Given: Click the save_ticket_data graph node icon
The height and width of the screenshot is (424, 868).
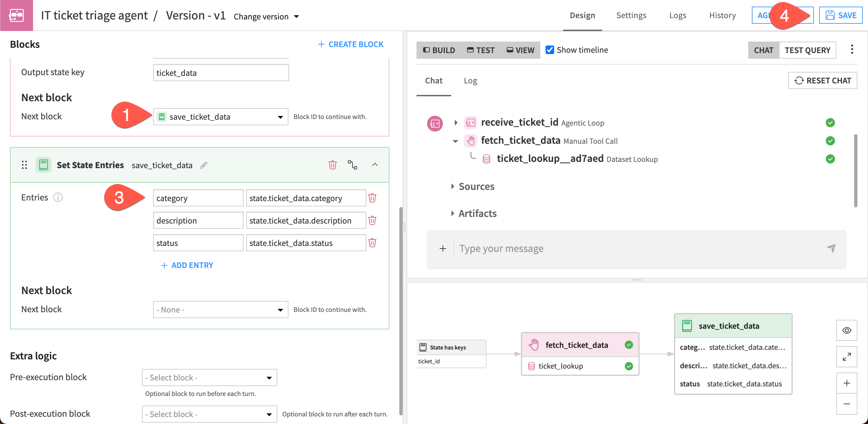Looking at the screenshot, I should (687, 326).
